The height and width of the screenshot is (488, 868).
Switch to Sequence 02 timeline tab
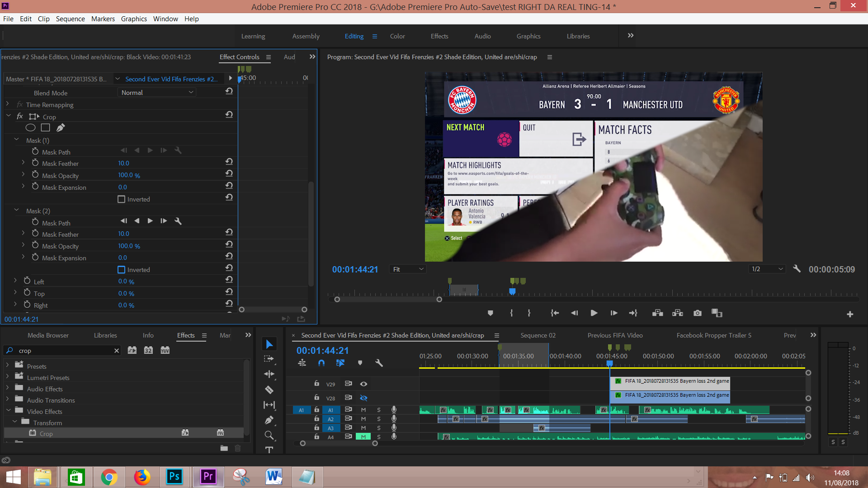click(538, 335)
